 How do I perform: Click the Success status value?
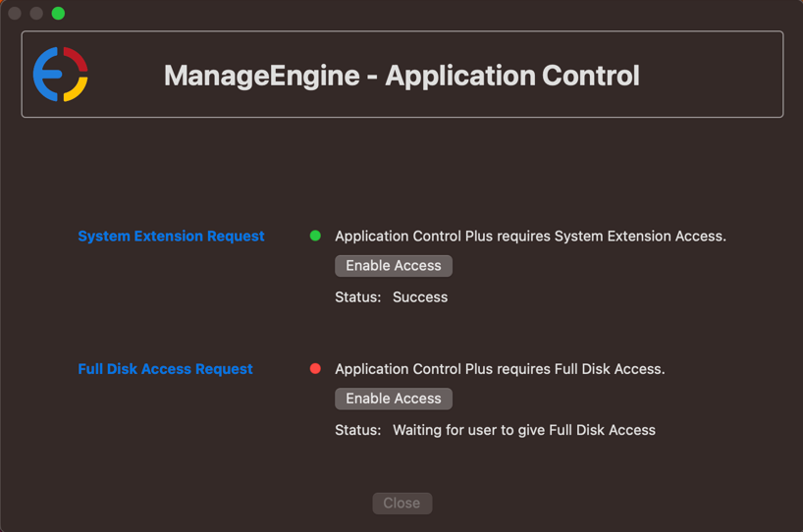coord(420,297)
